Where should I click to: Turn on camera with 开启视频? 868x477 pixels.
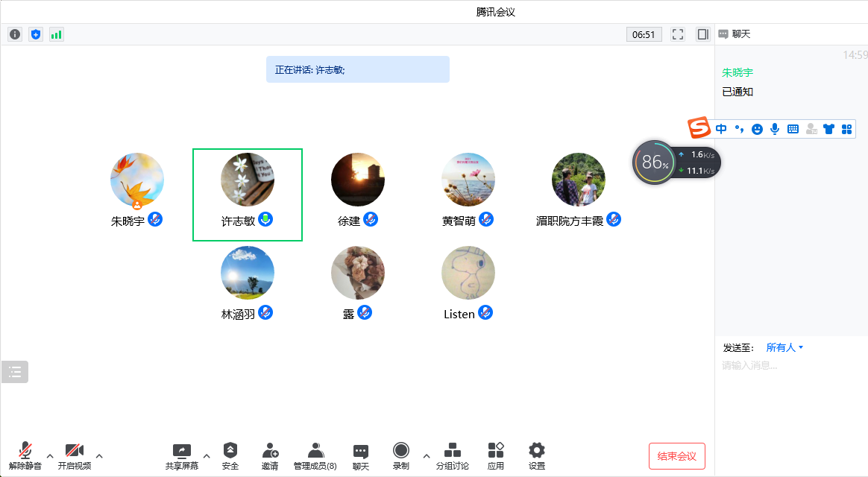(x=75, y=455)
